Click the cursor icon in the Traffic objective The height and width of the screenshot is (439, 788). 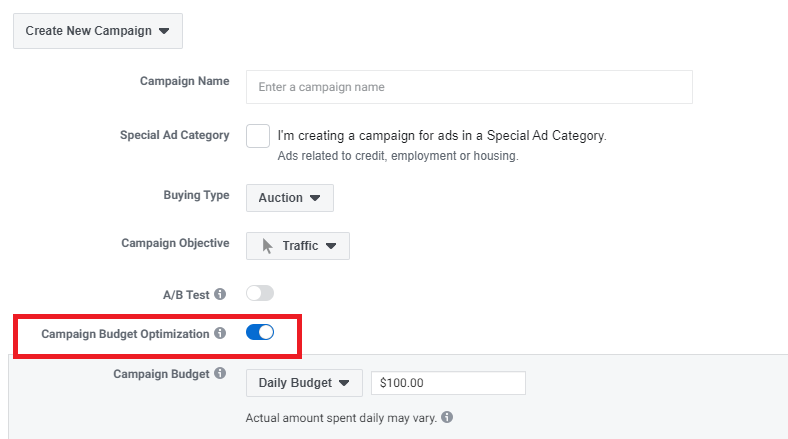(x=267, y=245)
